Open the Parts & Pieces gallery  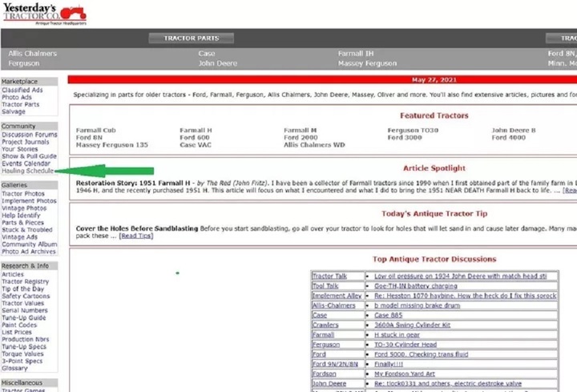pyautogui.click(x=22, y=223)
